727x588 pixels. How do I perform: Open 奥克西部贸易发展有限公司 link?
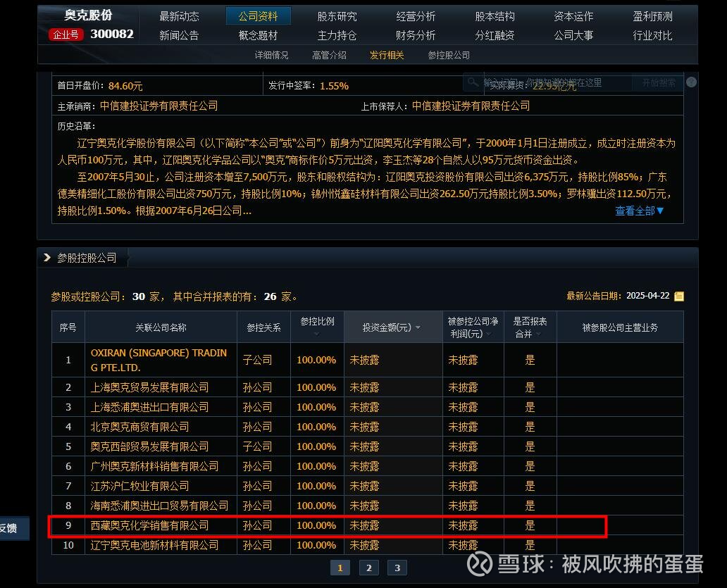coord(149,446)
